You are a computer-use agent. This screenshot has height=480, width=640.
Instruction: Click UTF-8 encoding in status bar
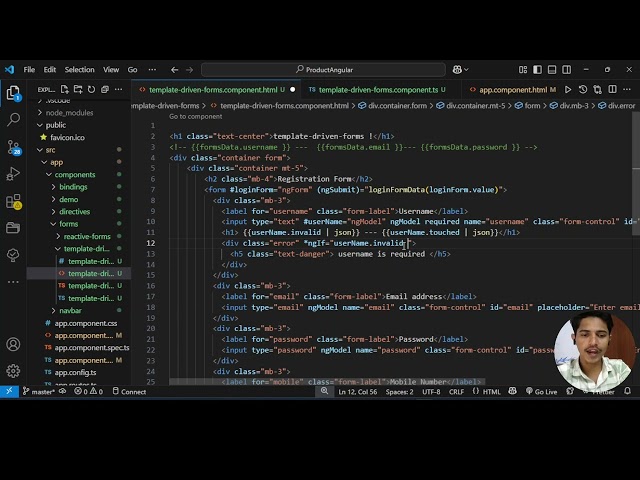tap(431, 392)
